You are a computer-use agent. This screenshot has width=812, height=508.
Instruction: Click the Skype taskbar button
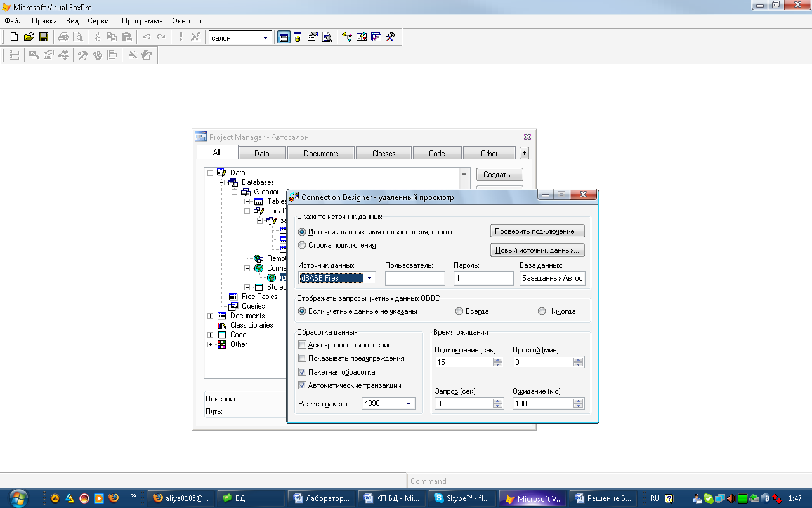463,498
